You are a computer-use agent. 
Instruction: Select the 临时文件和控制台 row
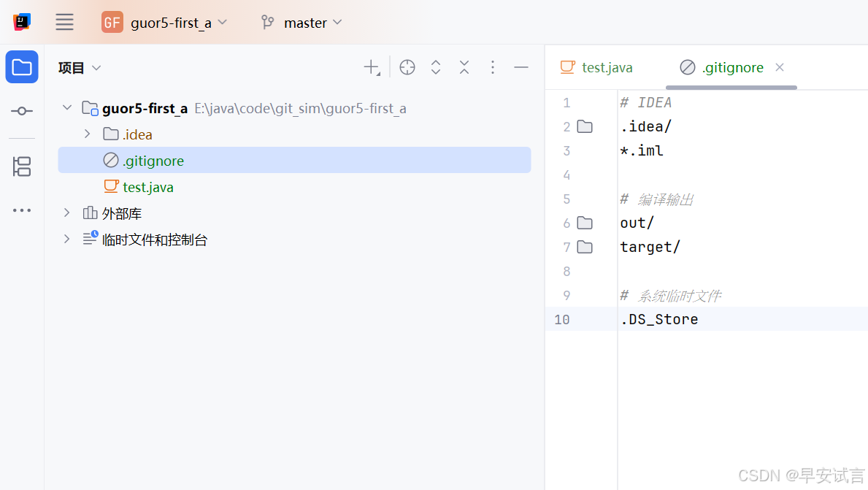click(x=294, y=240)
